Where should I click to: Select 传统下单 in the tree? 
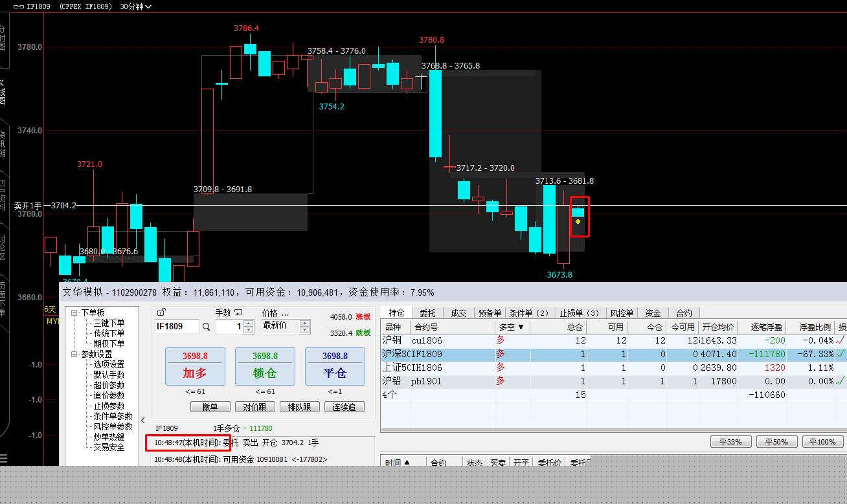click(x=109, y=333)
